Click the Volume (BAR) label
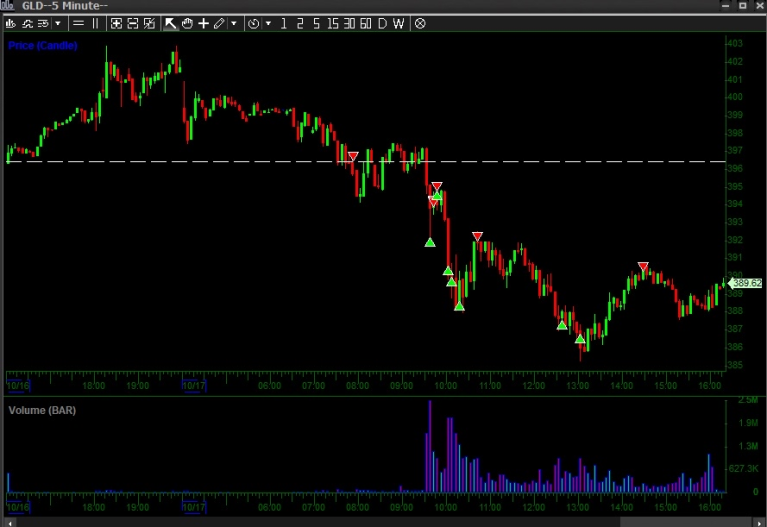Screen dimensions: 767x527 click(42, 411)
